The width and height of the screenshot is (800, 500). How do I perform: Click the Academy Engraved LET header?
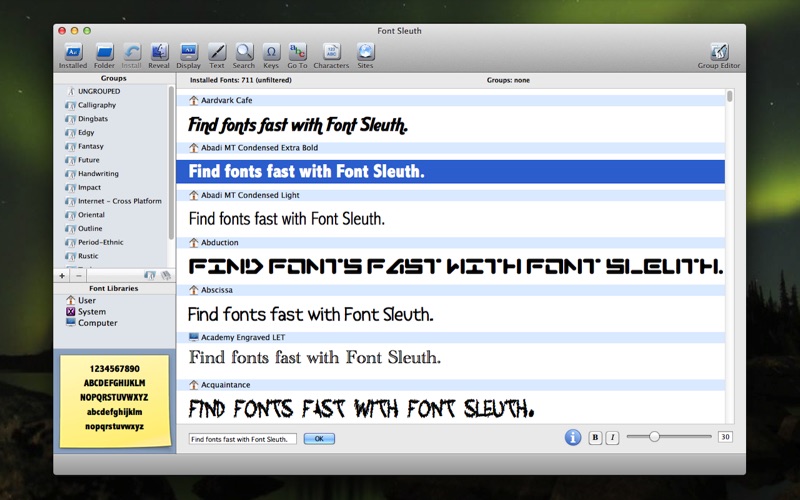(x=451, y=338)
